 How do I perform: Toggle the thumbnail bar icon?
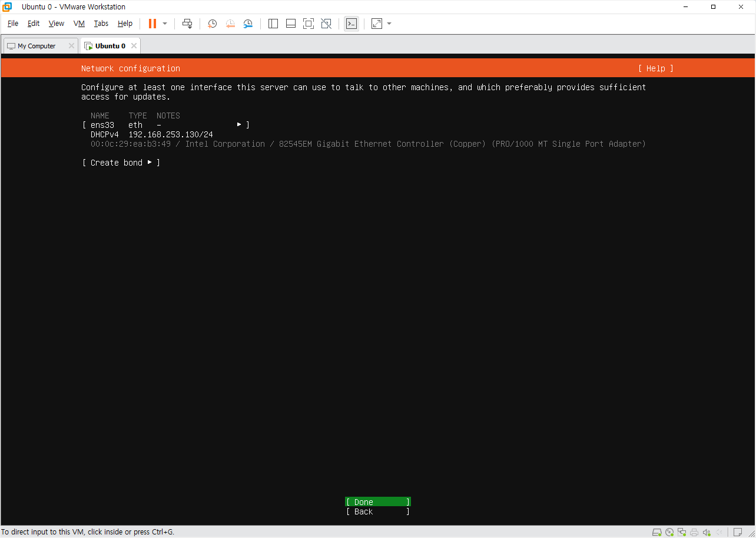[291, 24]
